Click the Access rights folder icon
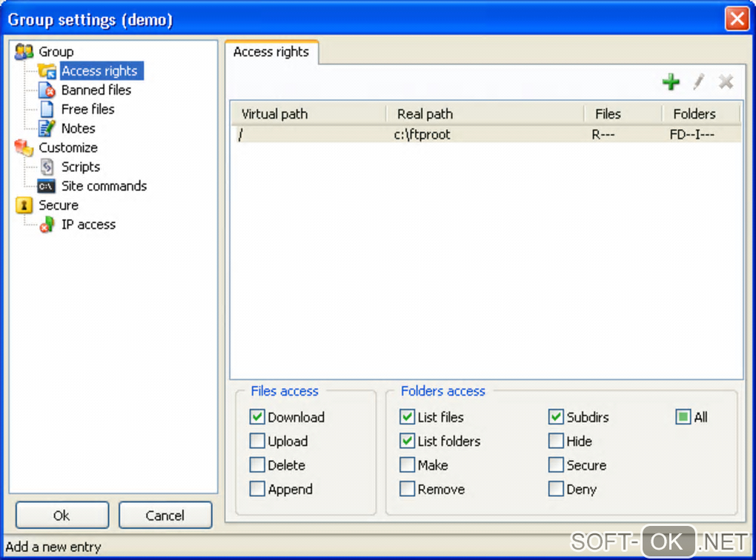The image size is (756, 560). click(47, 71)
